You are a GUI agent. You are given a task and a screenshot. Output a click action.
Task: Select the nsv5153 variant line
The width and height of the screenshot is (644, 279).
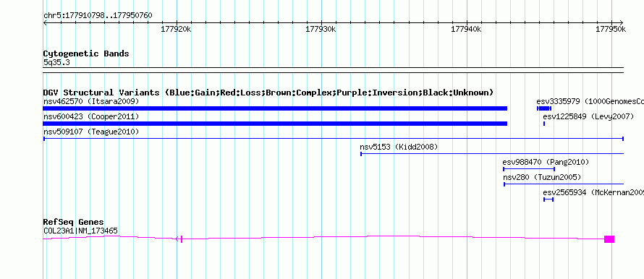pyautogui.click(x=492, y=154)
